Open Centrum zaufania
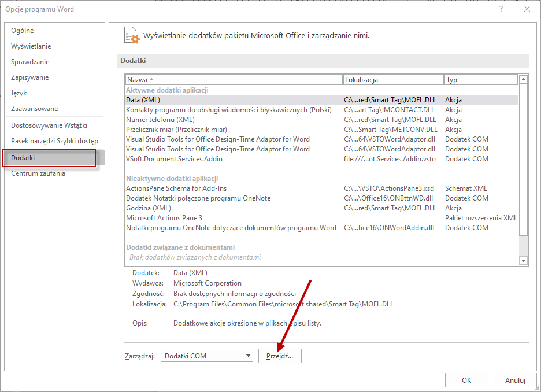This screenshot has height=392, width=541. click(x=54, y=173)
